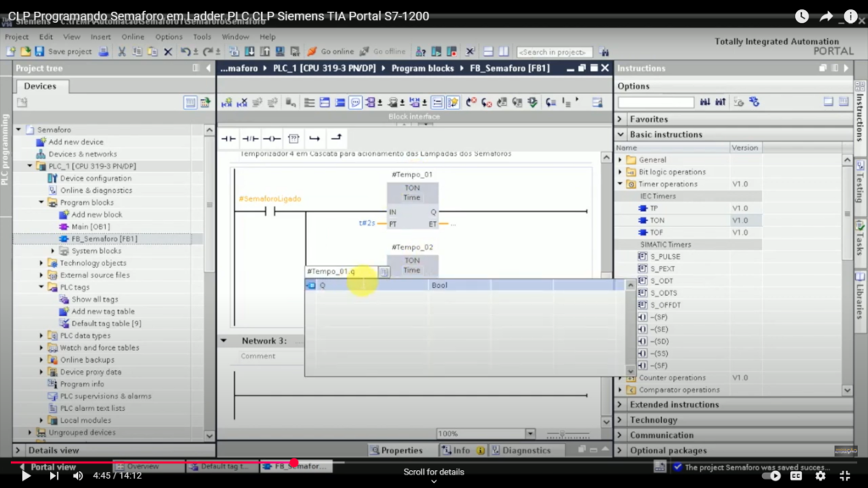Click the Go offline icon
868x488 pixels.
pos(364,52)
